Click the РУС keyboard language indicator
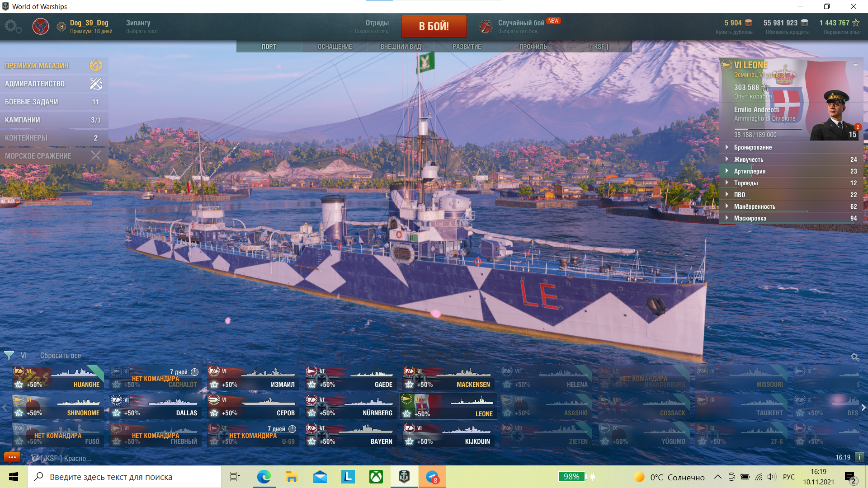This screenshot has width=868, height=488. click(x=788, y=477)
